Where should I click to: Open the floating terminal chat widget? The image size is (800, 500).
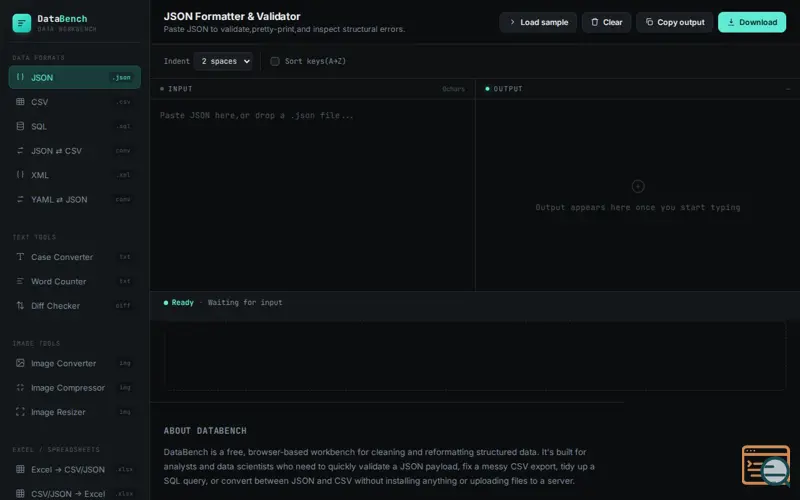point(766,465)
